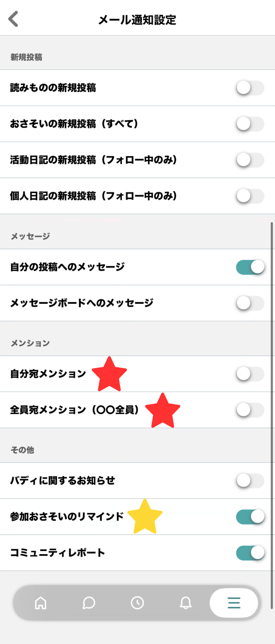Tap the back arrow icon
This screenshot has width=275, height=644.
13,19
